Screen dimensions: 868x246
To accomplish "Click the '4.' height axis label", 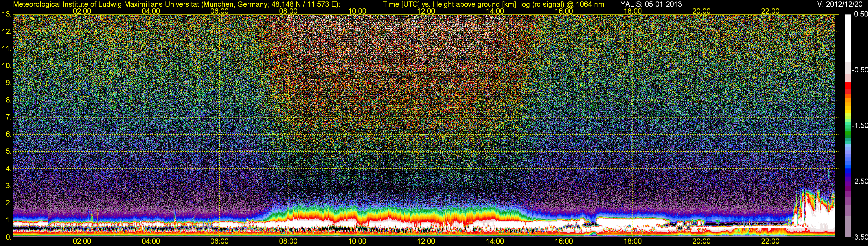I will click(x=8, y=168).
